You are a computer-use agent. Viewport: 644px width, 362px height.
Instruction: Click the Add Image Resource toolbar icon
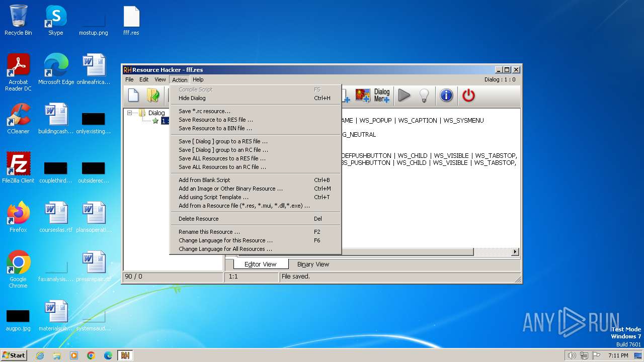363,95
